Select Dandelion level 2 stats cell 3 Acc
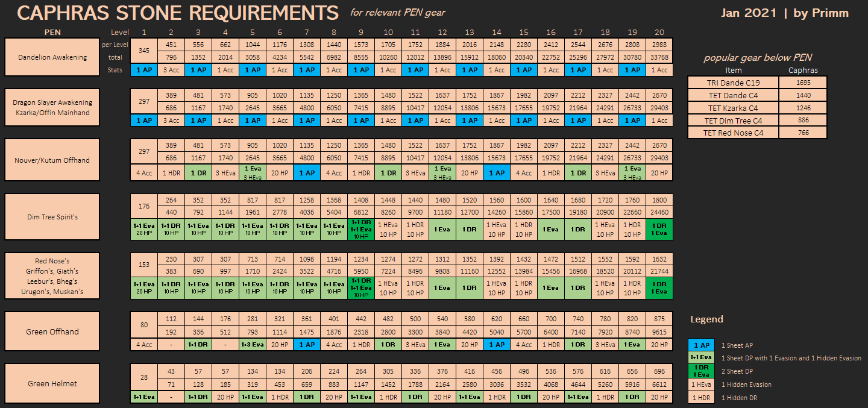The image size is (868, 408). coord(171,70)
